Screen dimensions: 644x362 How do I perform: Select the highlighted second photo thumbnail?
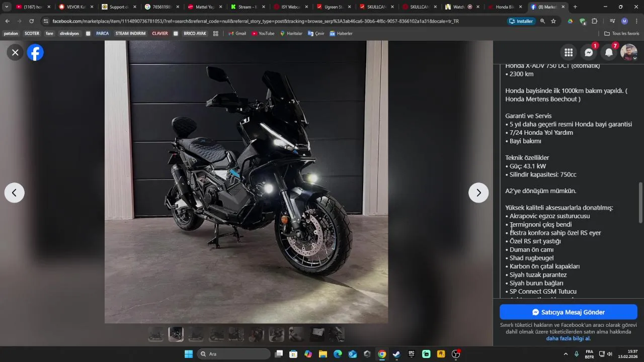[176, 334]
